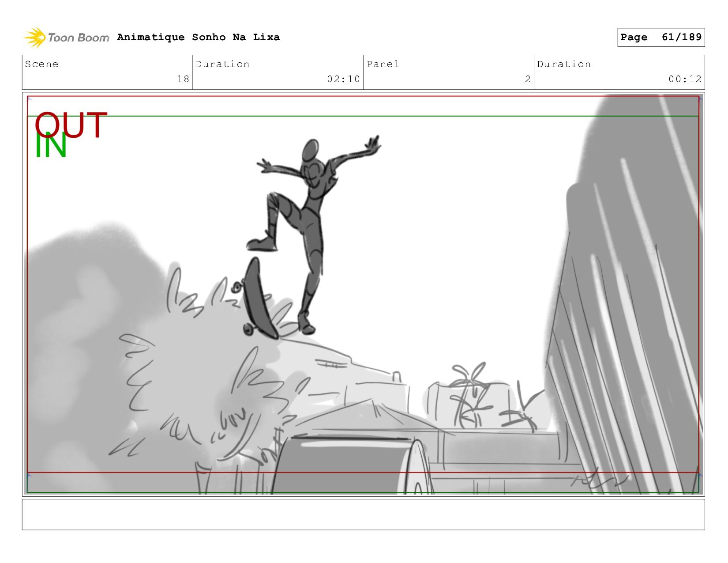Click the empty notes box below the panel

point(363,514)
